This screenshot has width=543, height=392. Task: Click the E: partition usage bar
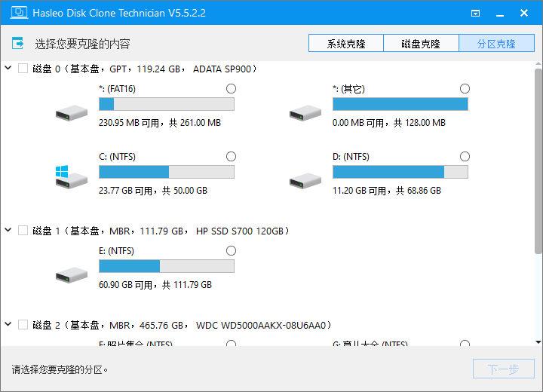tap(167, 266)
